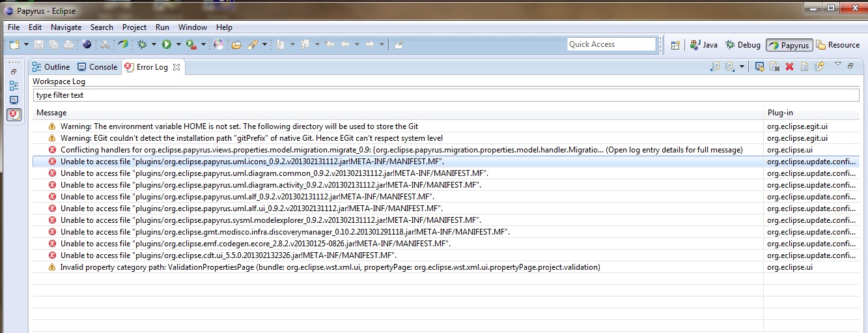The width and height of the screenshot is (868, 333).
Task: Switch to the Outline tab
Action: (51, 66)
